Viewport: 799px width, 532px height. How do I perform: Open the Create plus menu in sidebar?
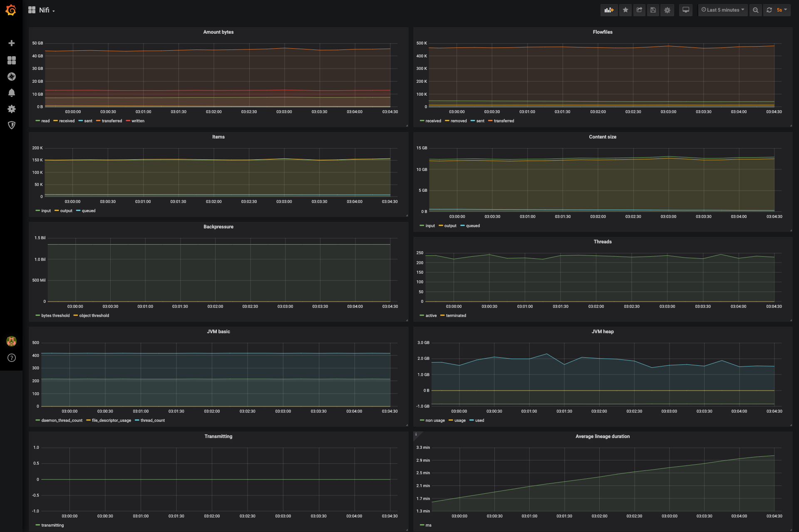pyautogui.click(x=12, y=43)
